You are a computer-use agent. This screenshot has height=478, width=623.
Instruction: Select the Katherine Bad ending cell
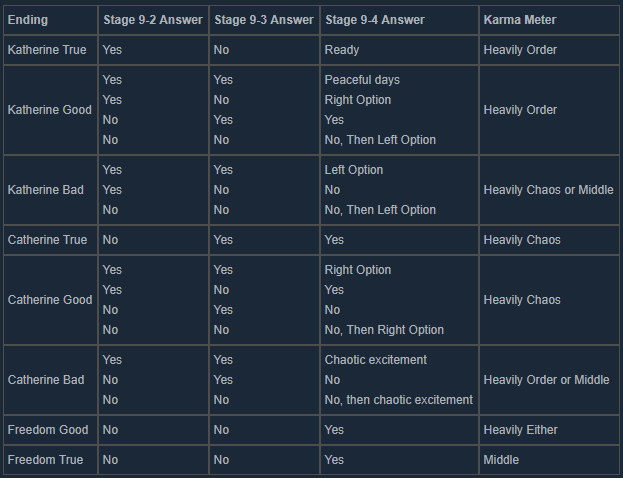click(x=46, y=190)
